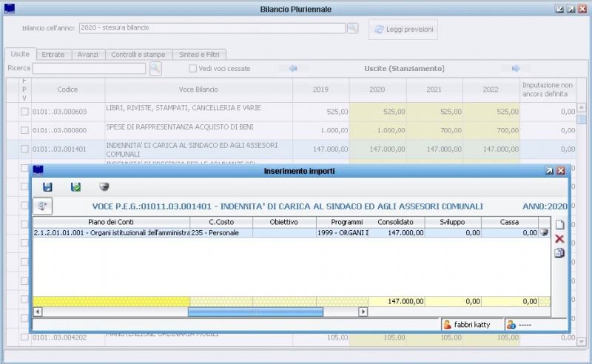This screenshot has height=364, width=592.
Task: Click the new blank row icon
Action: 559,225
